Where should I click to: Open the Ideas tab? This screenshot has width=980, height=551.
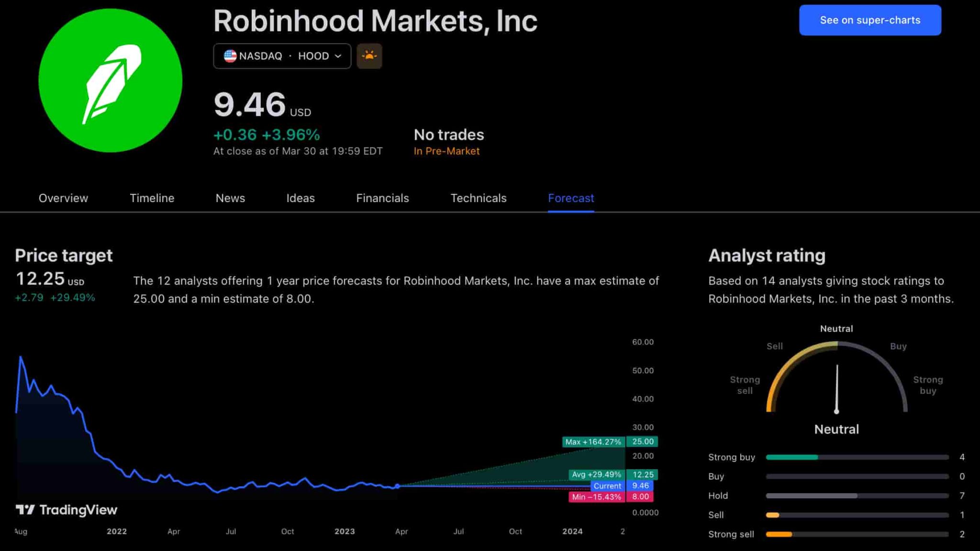tap(301, 198)
